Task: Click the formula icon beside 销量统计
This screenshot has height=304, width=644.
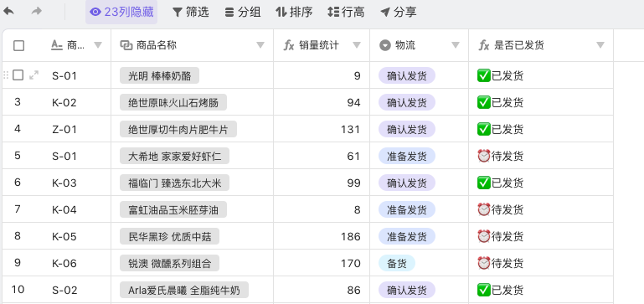Action: coord(289,45)
